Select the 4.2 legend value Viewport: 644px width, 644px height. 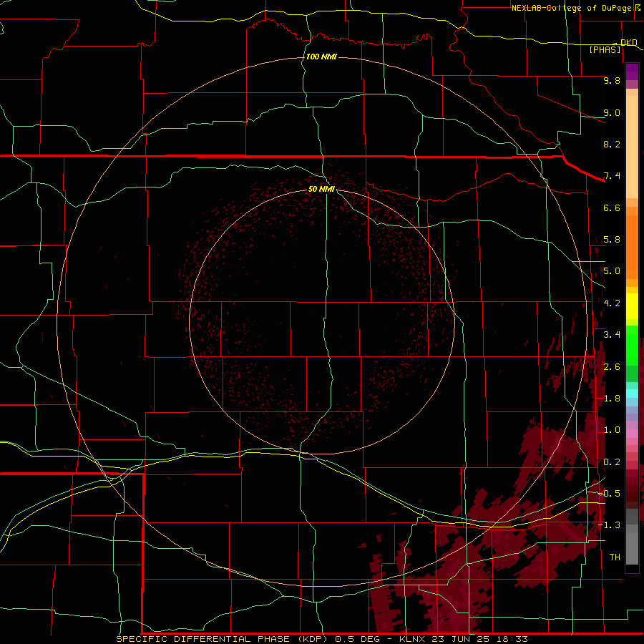click(x=612, y=303)
